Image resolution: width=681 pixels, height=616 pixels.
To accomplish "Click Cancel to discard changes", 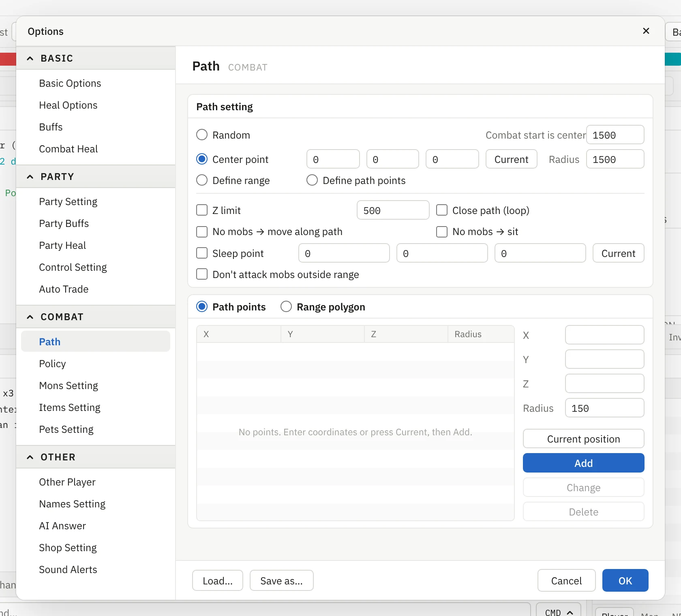I will tap(566, 581).
